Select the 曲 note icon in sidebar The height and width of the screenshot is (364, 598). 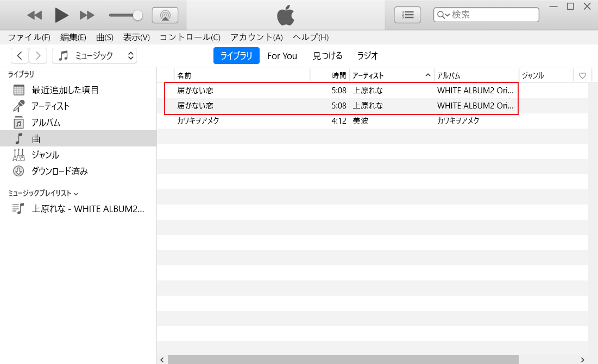tap(18, 138)
